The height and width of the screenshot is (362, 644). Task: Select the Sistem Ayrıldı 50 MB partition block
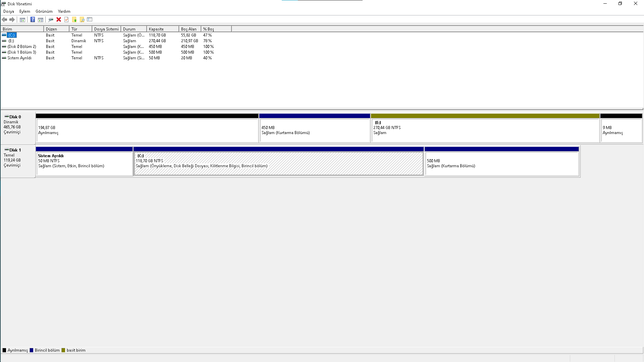pos(84,164)
